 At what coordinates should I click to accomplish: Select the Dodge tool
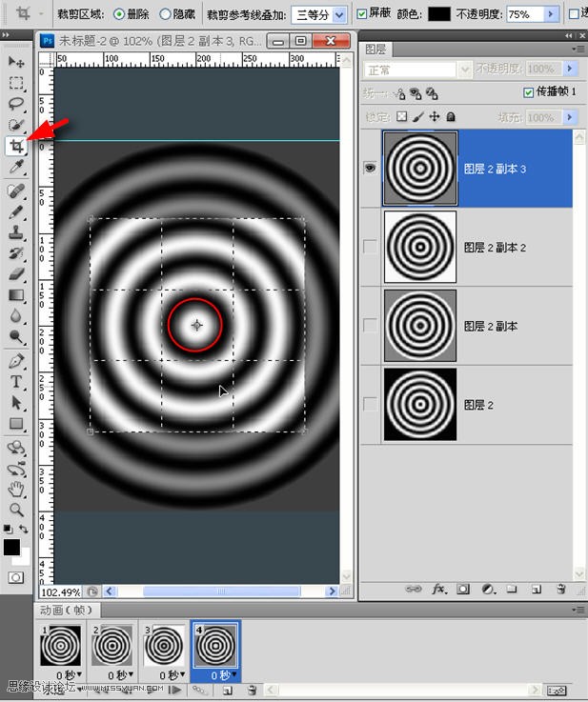click(x=16, y=336)
